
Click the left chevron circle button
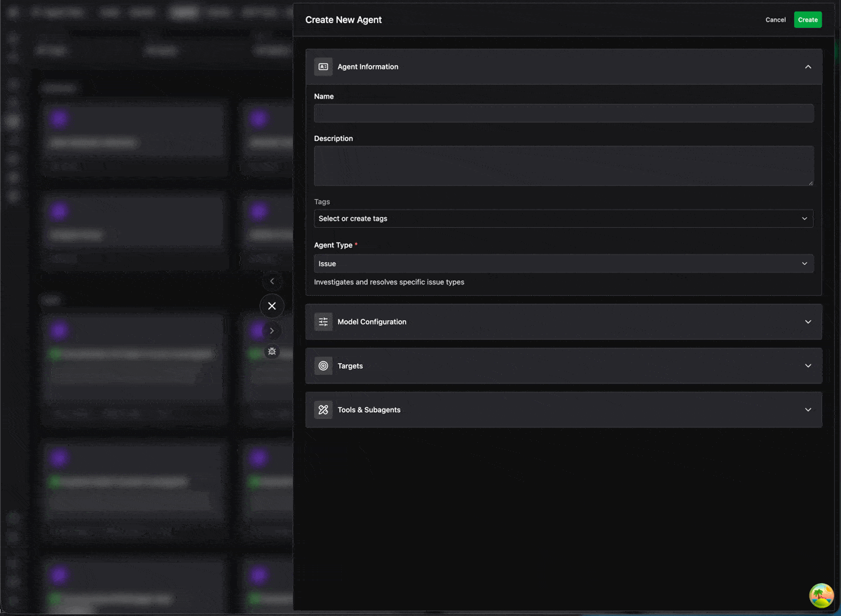[272, 281]
